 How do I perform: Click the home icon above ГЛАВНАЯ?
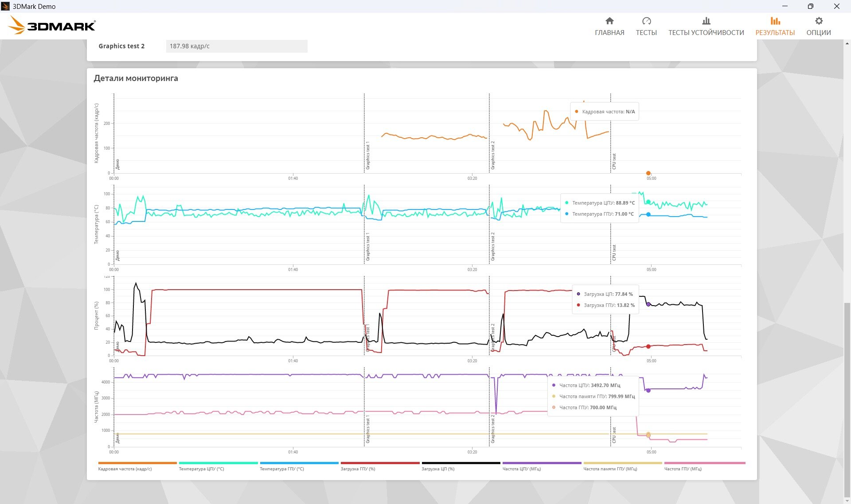[609, 21]
